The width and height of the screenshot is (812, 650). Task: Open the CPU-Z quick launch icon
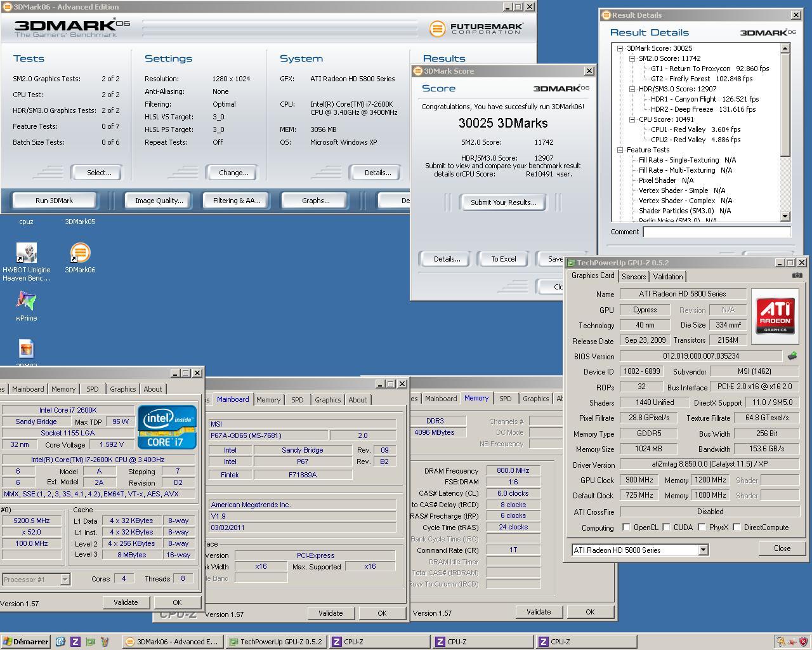click(75, 642)
